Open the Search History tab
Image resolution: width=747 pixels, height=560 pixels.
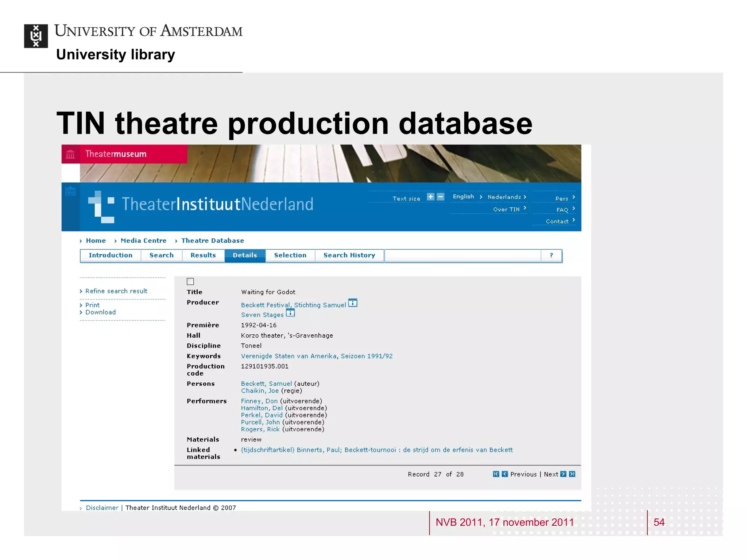coord(349,256)
